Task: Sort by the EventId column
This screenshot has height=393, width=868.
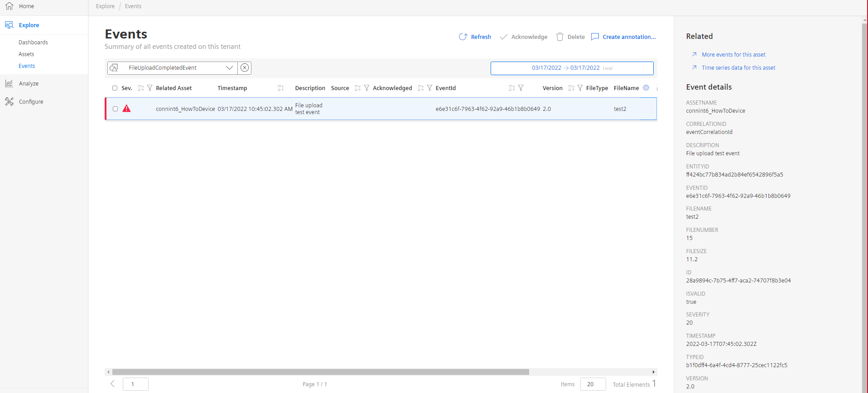Action: pos(511,88)
